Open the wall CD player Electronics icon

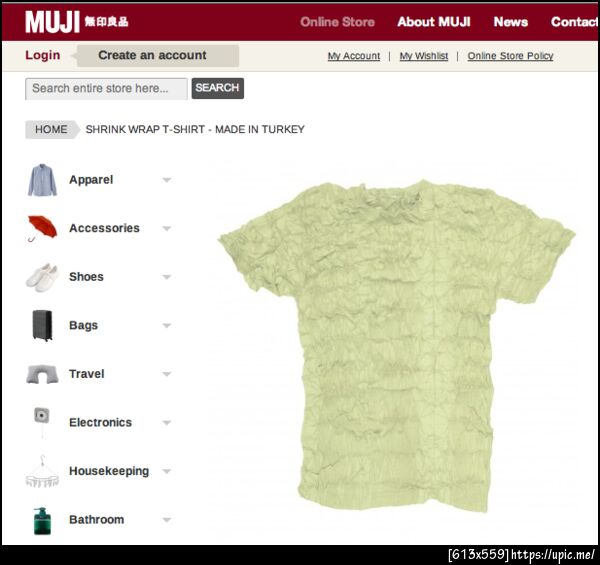42,421
